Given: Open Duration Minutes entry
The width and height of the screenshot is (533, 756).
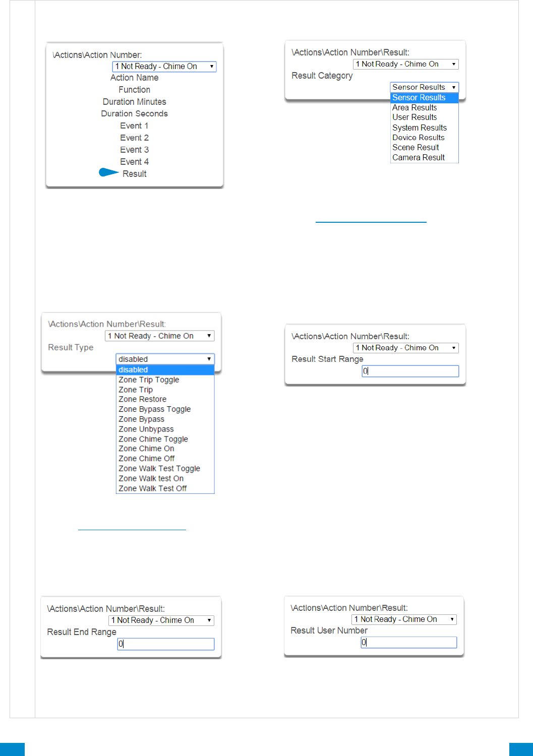Looking at the screenshot, I should (135, 102).
